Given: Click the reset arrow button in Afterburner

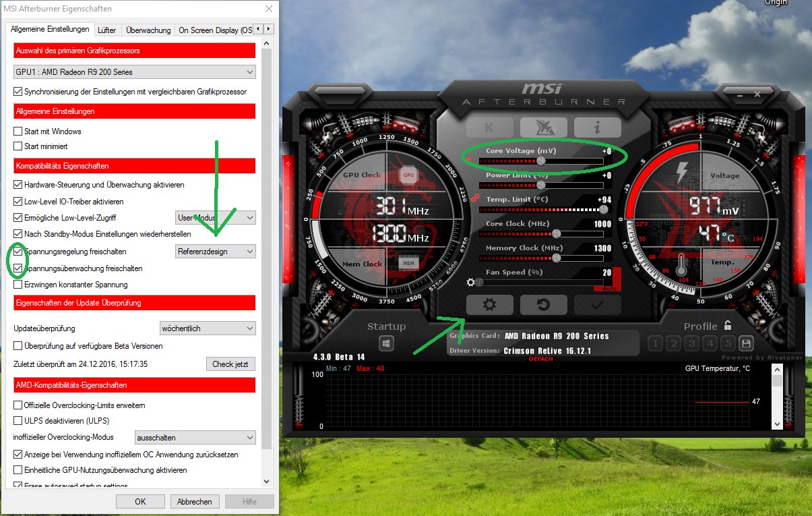Looking at the screenshot, I should (x=543, y=305).
